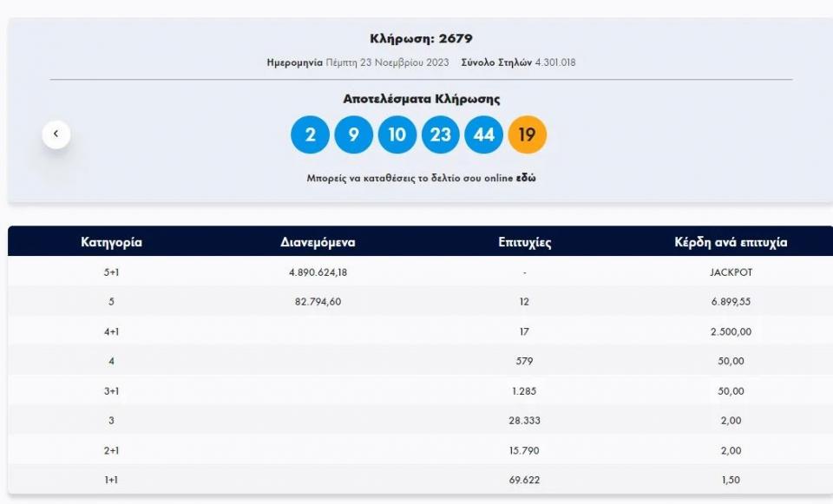This screenshot has width=833, height=504.
Task: Open the online deposit link 'εδώ'
Action: pyautogui.click(x=526, y=178)
